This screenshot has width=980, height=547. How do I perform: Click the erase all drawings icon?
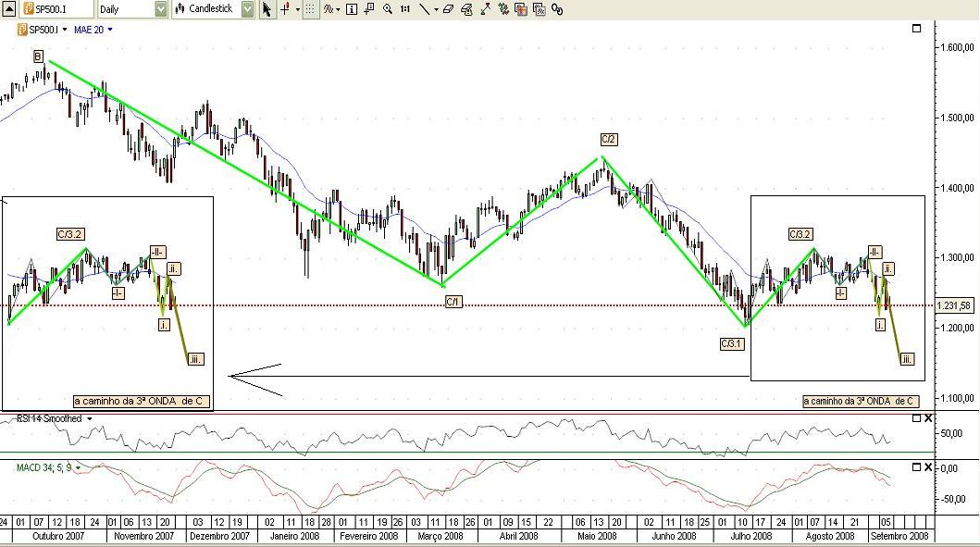pyautogui.click(x=466, y=9)
